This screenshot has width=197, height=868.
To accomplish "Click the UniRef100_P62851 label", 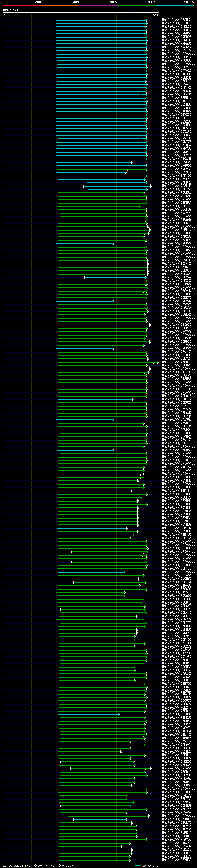I will pos(176,250).
